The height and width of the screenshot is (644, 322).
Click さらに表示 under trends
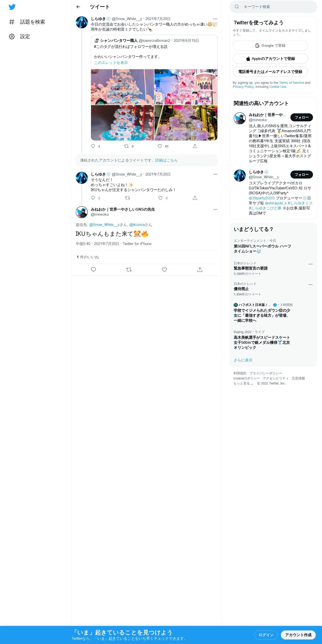[243, 360]
